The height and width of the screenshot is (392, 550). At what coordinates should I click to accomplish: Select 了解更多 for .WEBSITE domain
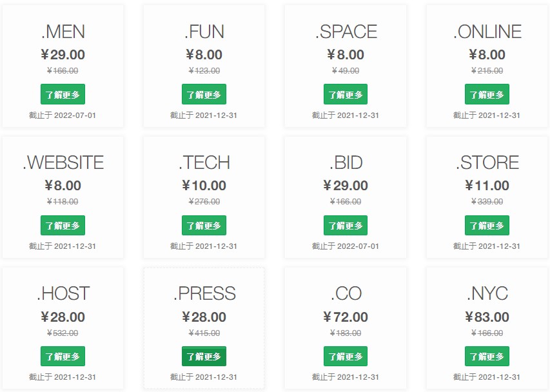63,226
